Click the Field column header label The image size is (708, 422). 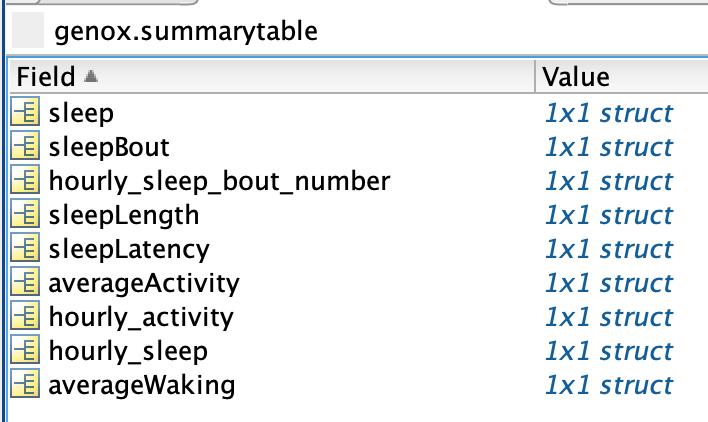pos(46,76)
